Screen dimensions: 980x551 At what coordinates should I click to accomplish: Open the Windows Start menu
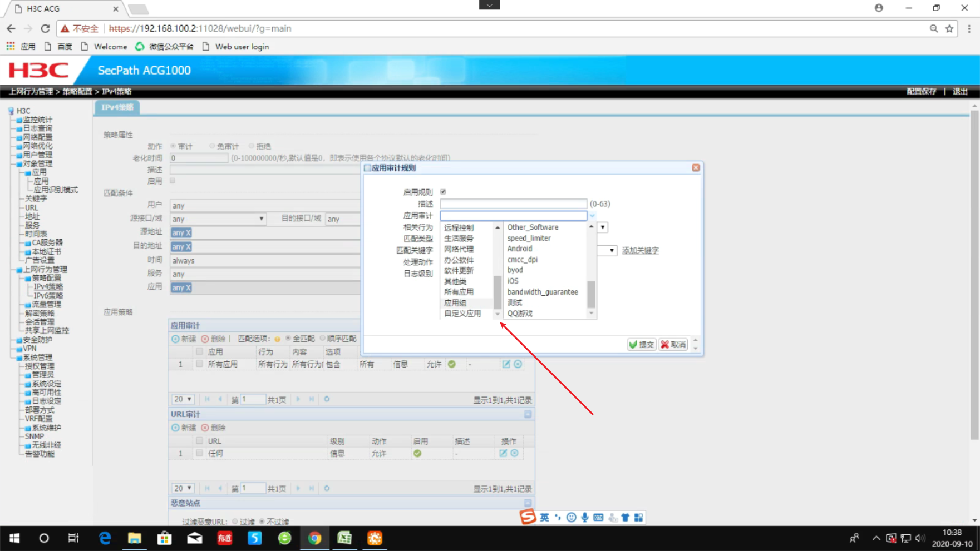click(x=14, y=538)
